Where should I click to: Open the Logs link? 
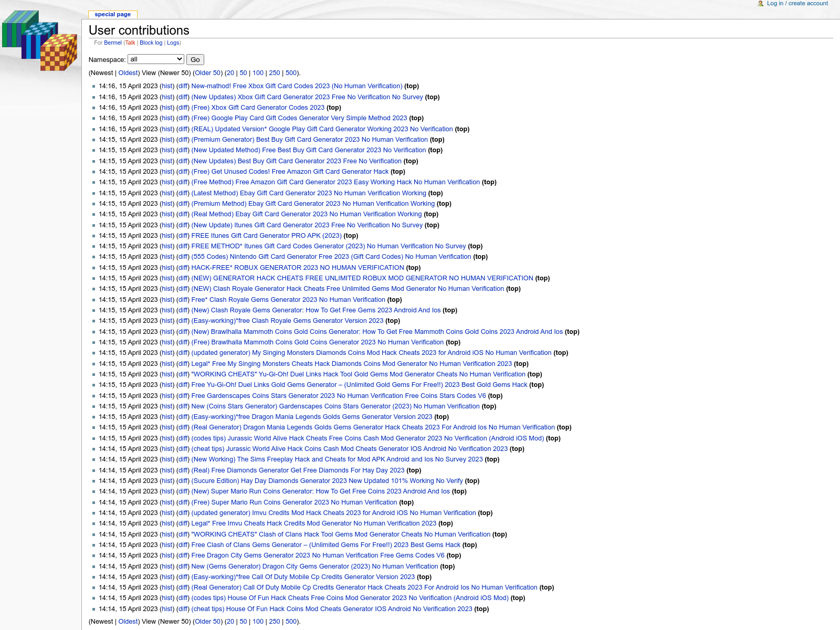(x=173, y=43)
